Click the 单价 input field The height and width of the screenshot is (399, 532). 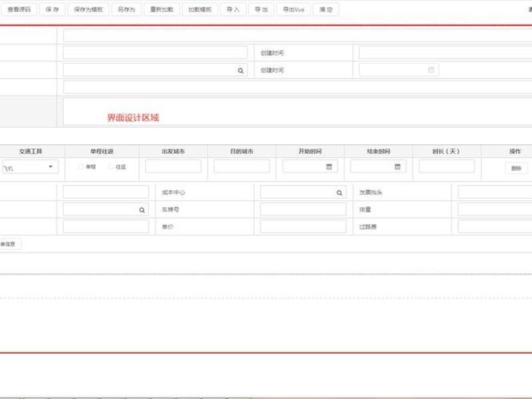[x=303, y=226]
